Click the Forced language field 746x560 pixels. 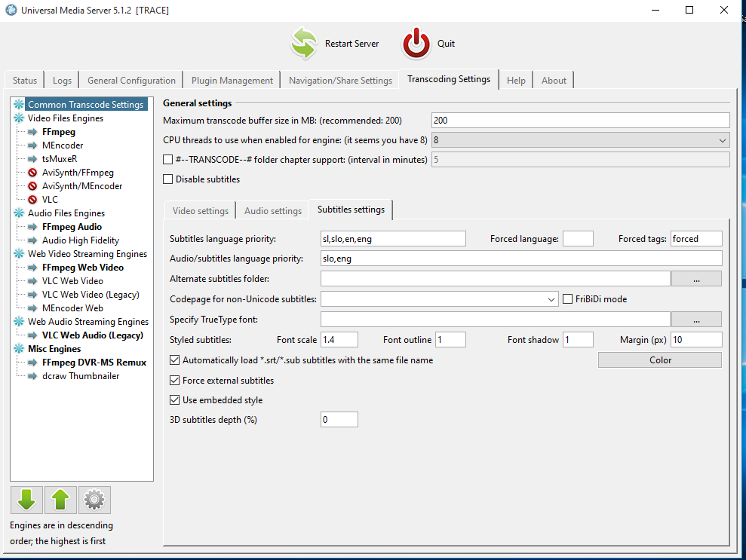[578, 239]
